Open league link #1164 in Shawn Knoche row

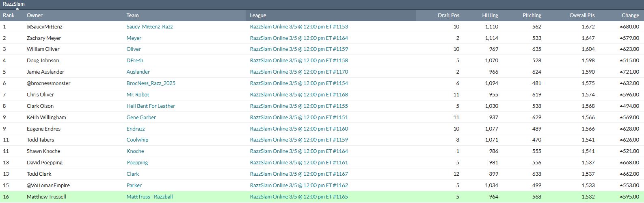(299, 151)
